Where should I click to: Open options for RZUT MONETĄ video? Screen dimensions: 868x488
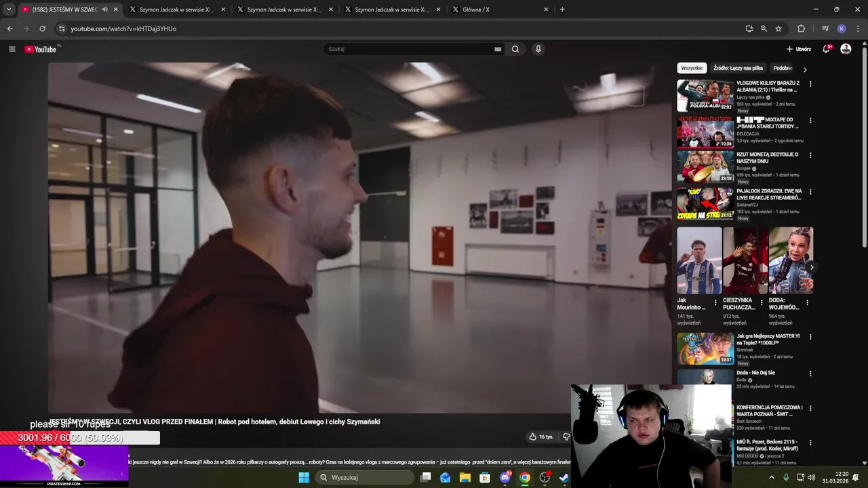click(x=810, y=155)
